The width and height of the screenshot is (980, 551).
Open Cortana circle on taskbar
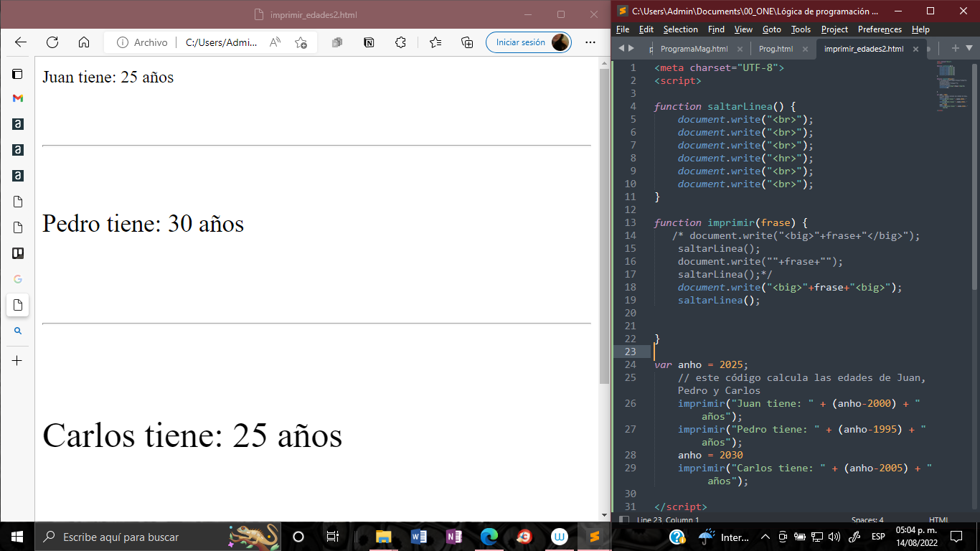click(298, 537)
